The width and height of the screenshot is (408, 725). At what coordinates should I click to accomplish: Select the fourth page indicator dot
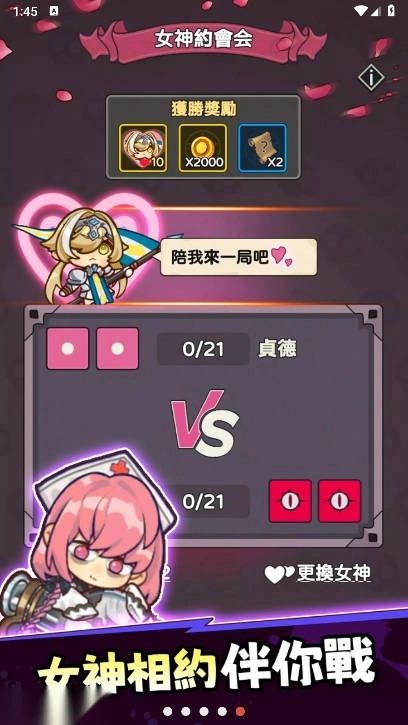(222, 711)
